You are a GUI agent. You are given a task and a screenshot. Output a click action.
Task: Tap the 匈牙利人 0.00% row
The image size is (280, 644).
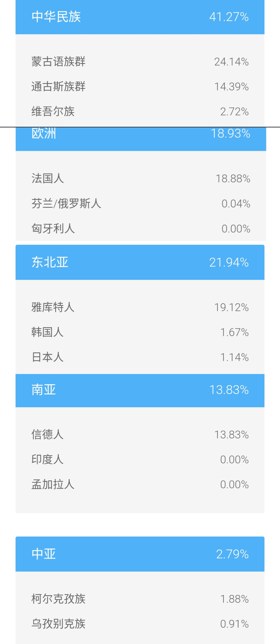coord(141,228)
